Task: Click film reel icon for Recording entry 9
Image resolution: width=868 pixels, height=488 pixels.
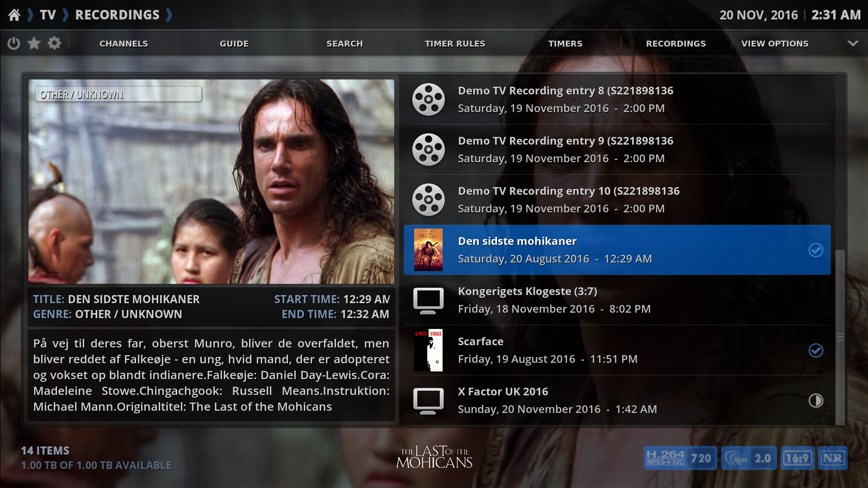Action: click(428, 150)
